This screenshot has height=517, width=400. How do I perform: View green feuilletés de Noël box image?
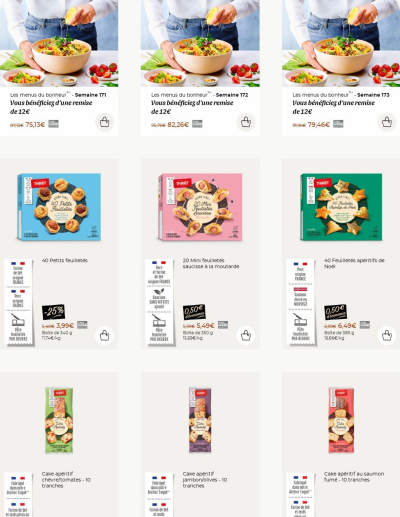pyautogui.click(x=341, y=207)
